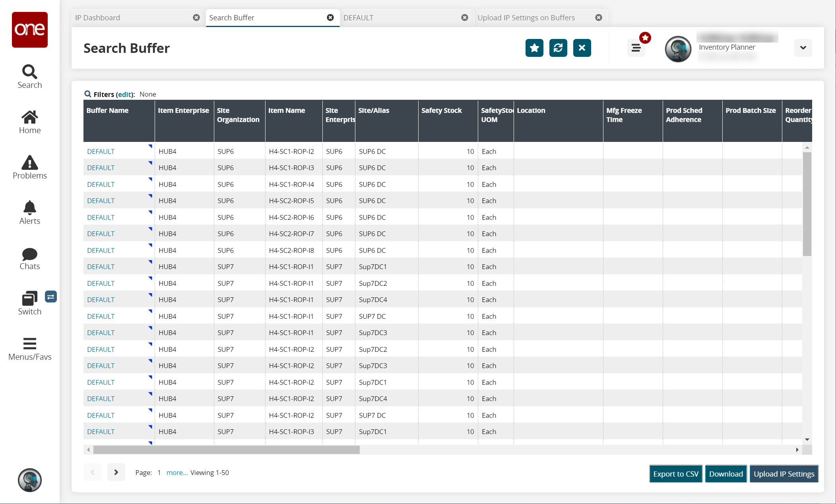Screen dimensions: 836x504
Task: Click the star favorite button in header
Action: click(x=534, y=48)
